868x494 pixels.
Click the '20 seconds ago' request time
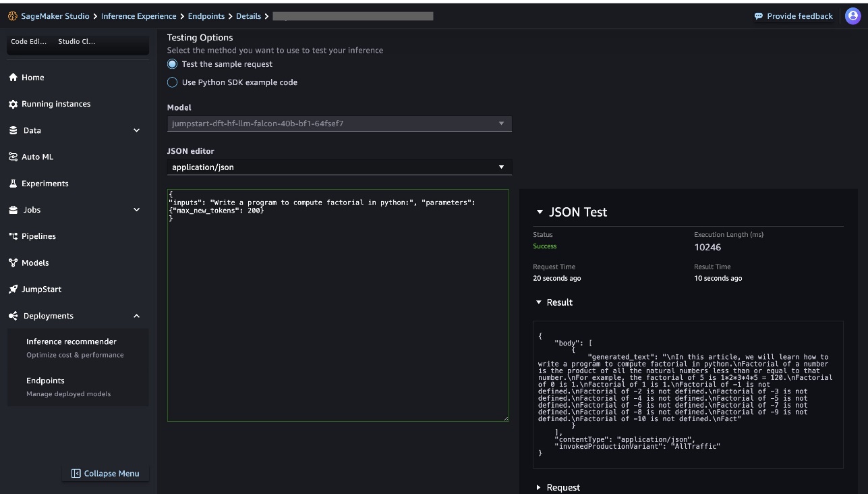pos(557,278)
